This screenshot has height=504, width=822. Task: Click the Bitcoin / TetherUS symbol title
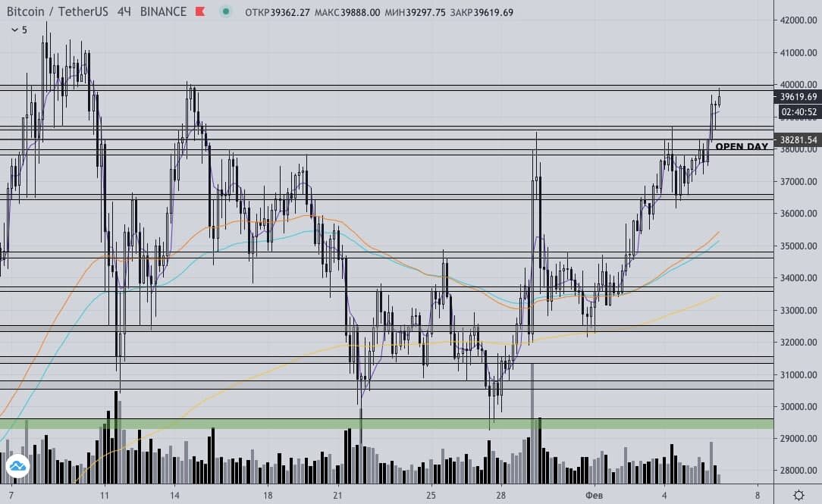pyautogui.click(x=57, y=11)
